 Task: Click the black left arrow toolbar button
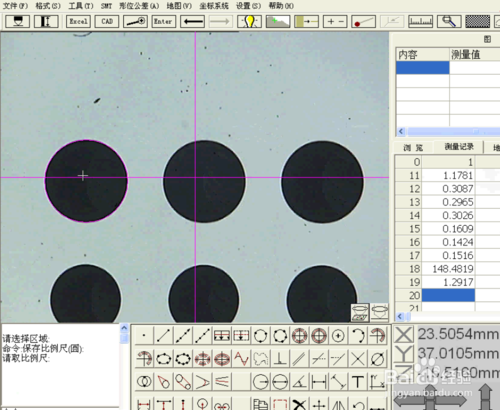(x=192, y=22)
